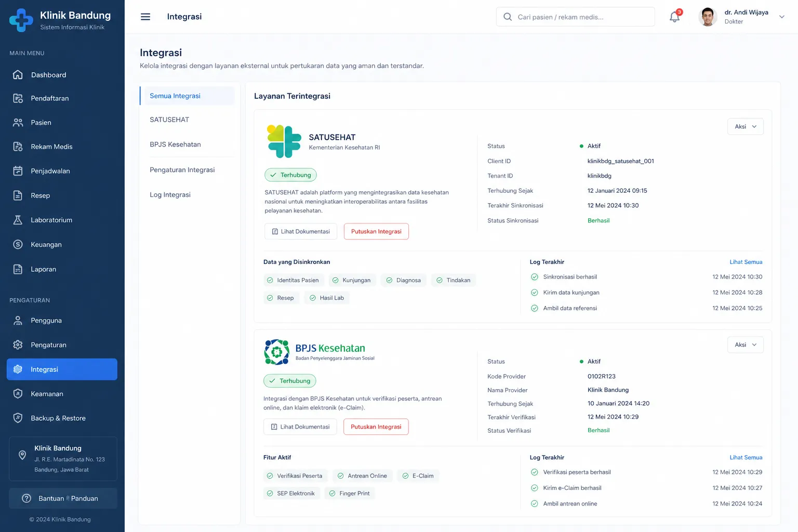Click the Keuangan coin icon
This screenshot has width=798, height=532.
18,244
